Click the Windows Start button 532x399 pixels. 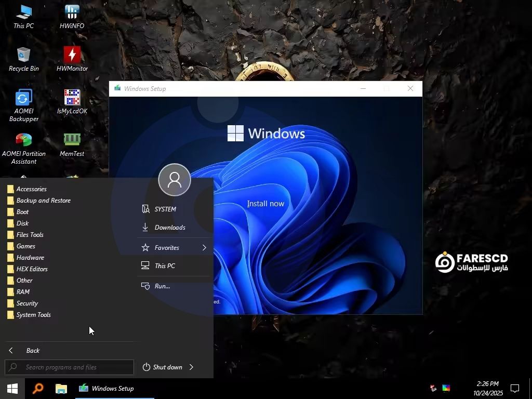click(12, 389)
